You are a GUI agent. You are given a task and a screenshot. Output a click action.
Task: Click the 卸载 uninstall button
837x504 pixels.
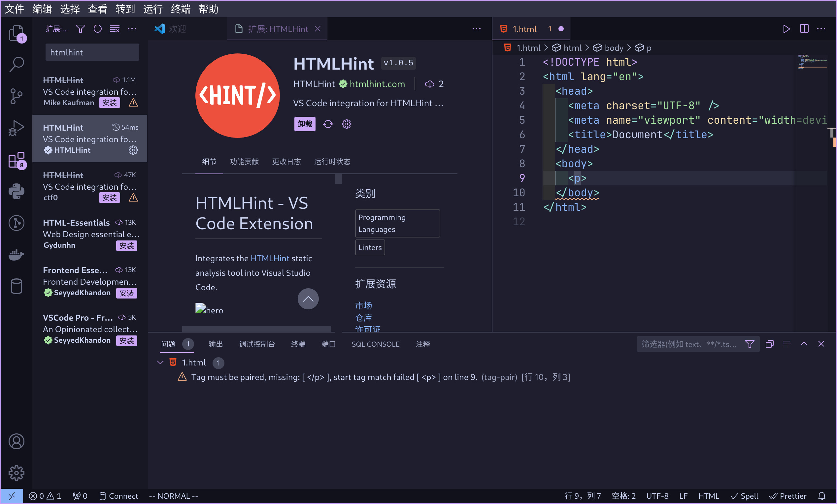(x=305, y=124)
